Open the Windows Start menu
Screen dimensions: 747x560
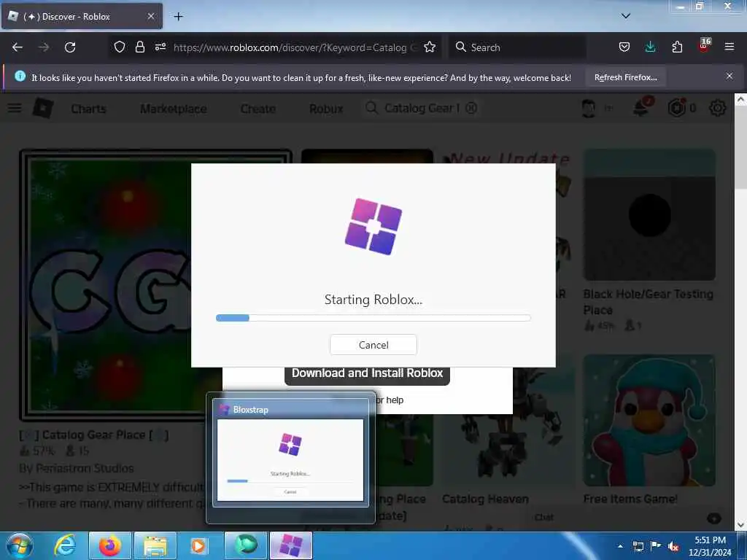tap(20, 545)
